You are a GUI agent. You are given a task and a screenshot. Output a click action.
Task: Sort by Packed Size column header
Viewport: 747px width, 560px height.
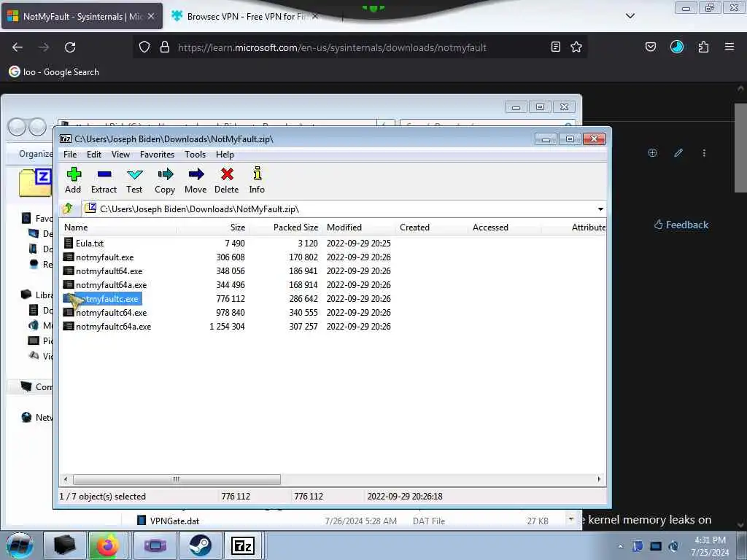(x=286, y=227)
